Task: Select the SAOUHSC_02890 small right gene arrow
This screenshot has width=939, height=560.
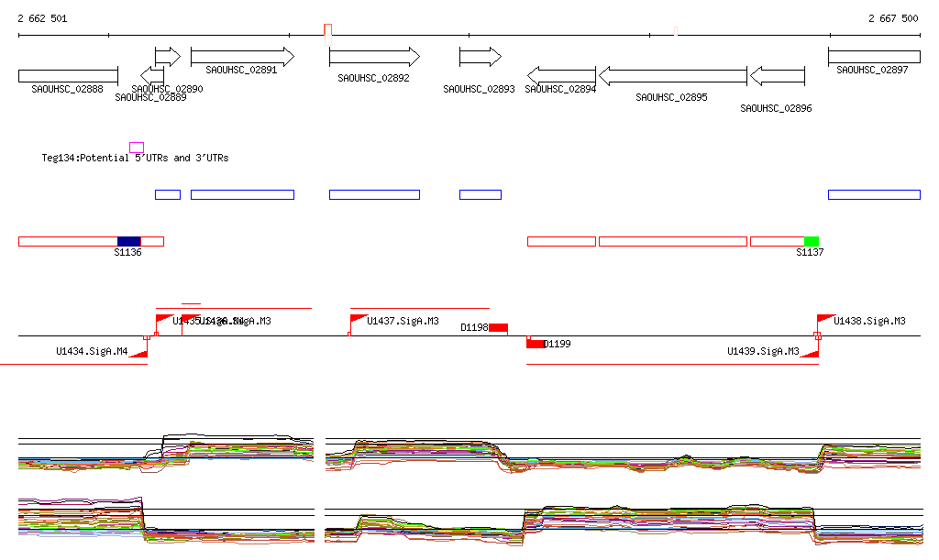Action: coord(168,57)
